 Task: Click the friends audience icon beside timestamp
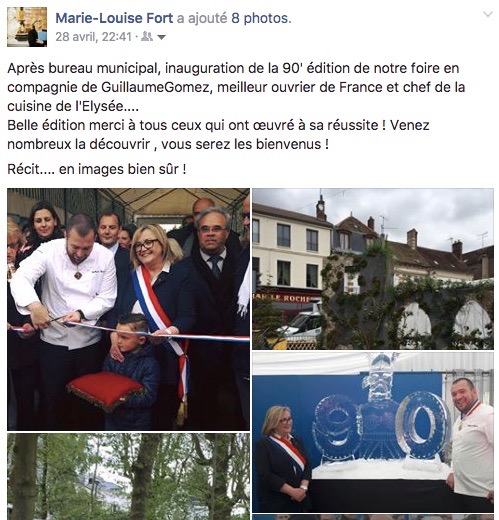tap(147, 37)
